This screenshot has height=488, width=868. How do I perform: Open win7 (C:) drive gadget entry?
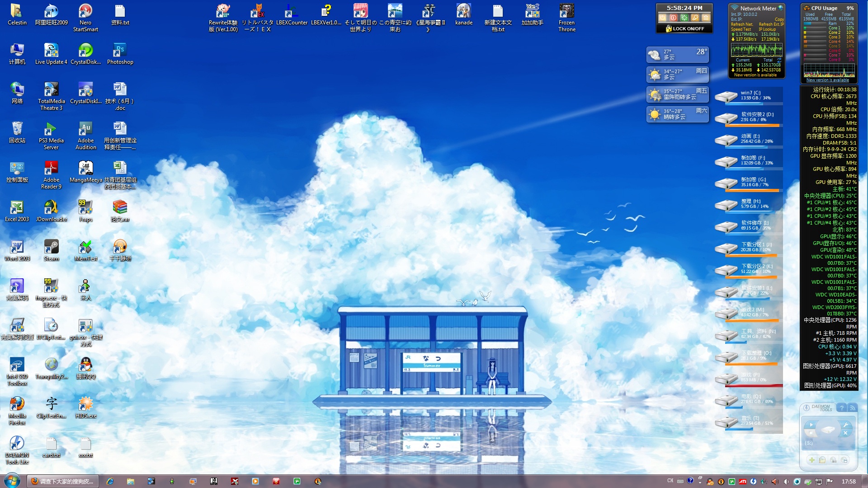point(748,95)
